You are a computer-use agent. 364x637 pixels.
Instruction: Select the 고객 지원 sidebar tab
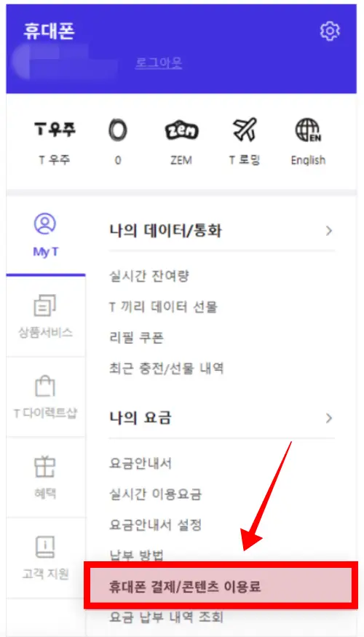point(45,558)
